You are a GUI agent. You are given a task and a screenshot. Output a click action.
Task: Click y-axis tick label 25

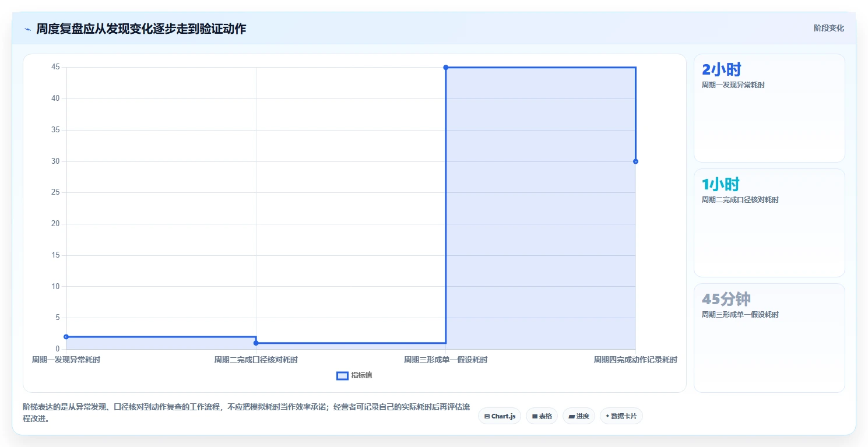(55, 192)
